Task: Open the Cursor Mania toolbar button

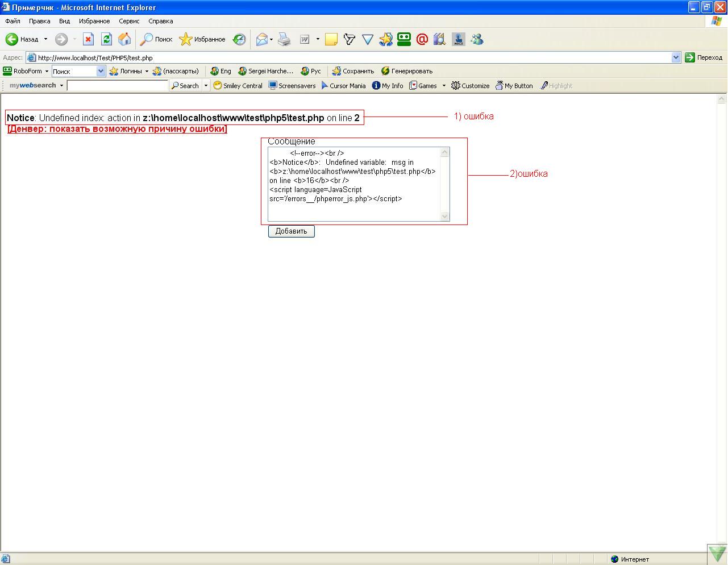Action: 343,86
